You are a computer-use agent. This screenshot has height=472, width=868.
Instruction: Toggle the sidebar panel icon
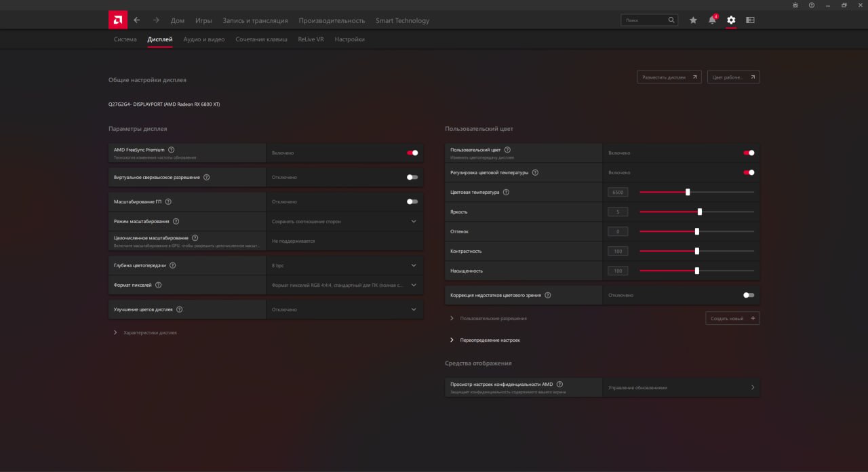tap(750, 20)
